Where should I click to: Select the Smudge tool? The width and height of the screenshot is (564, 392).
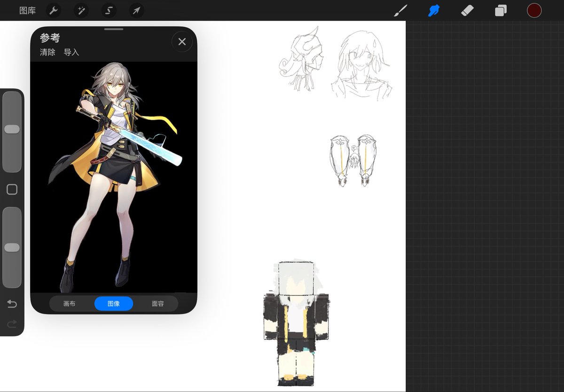click(434, 10)
